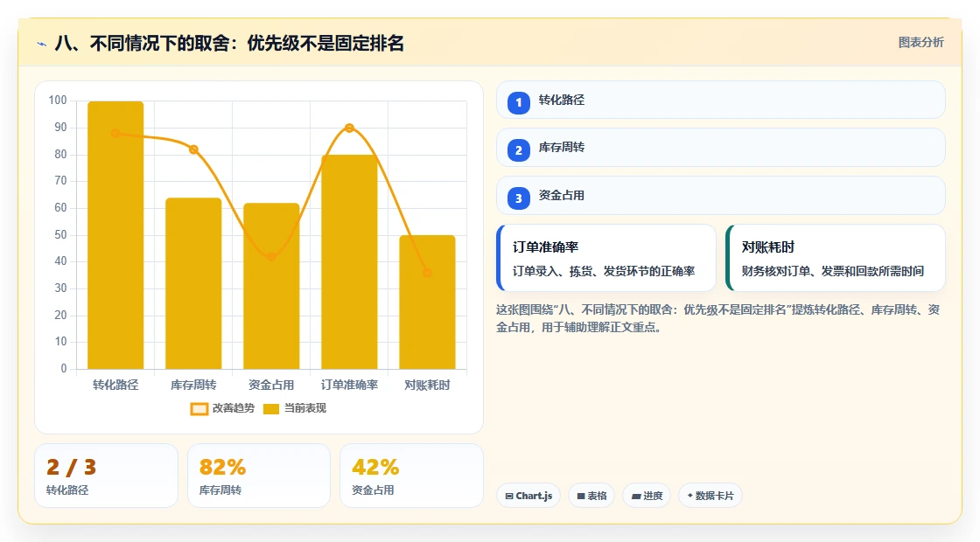Screen dimensions: 980x542
Task: Select the 表格 tag
Action: tap(591, 496)
